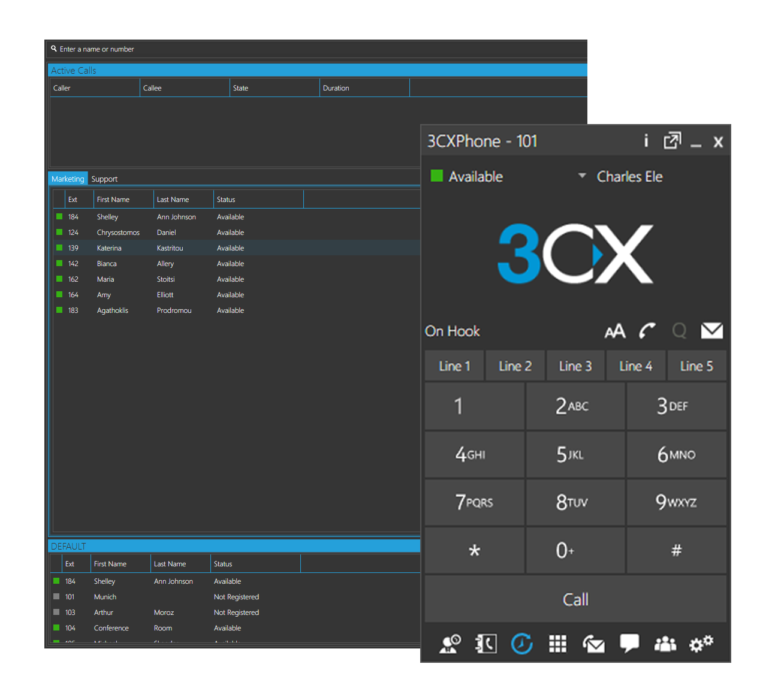This screenshot has width=772, height=700.
Task: Click the green Available status square
Action: coord(437,176)
